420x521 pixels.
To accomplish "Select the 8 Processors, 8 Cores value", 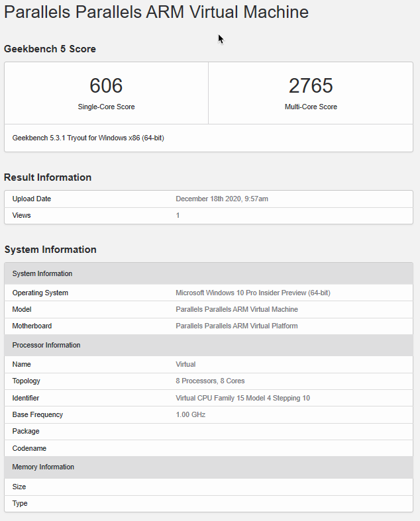I will (x=210, y=381).
